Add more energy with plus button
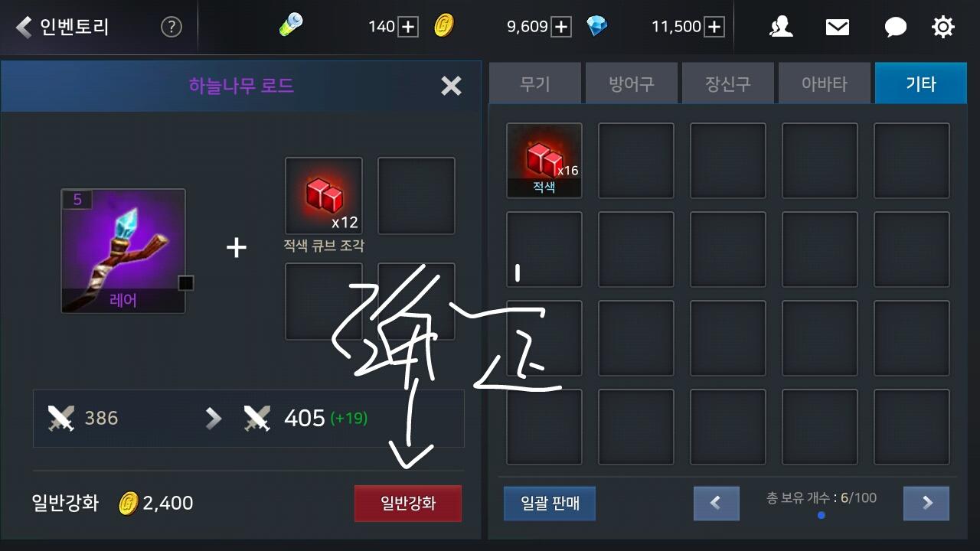The width and height of the screenshot is (980, 551). point(408,28)
